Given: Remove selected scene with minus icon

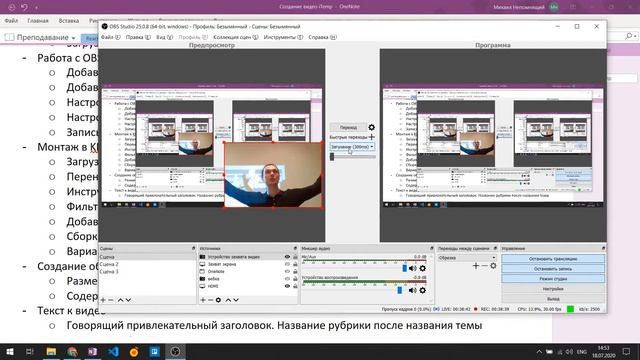Looking at the screenshot, I should click(111, 300).
